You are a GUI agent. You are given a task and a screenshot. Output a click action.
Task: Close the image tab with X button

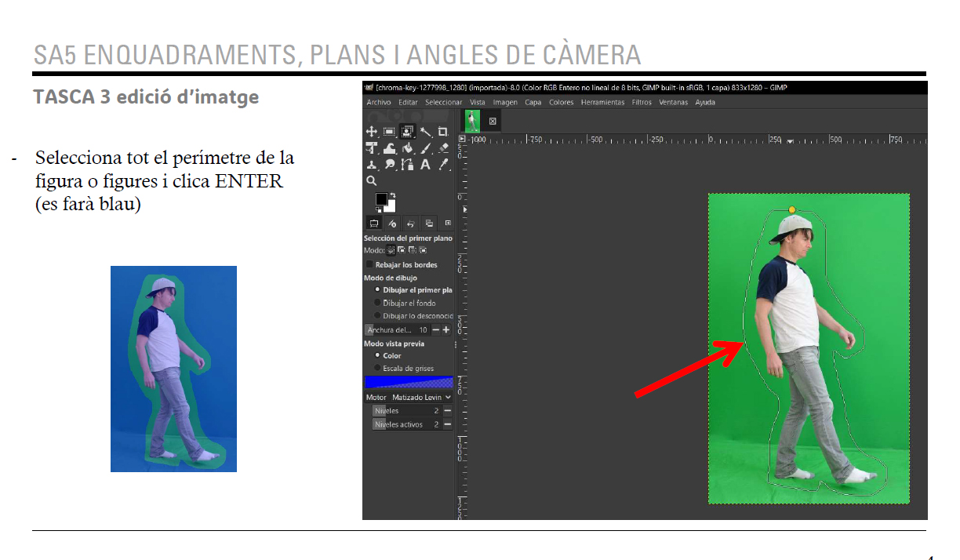click(x=493, y=122)
